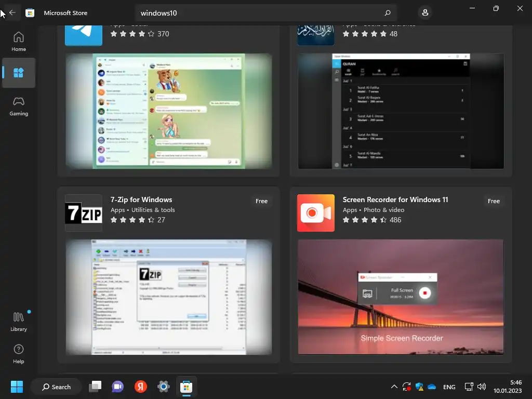Open the OneDrive cloud tray icon
Screen dimensions: 532x399
coord(432,387)
